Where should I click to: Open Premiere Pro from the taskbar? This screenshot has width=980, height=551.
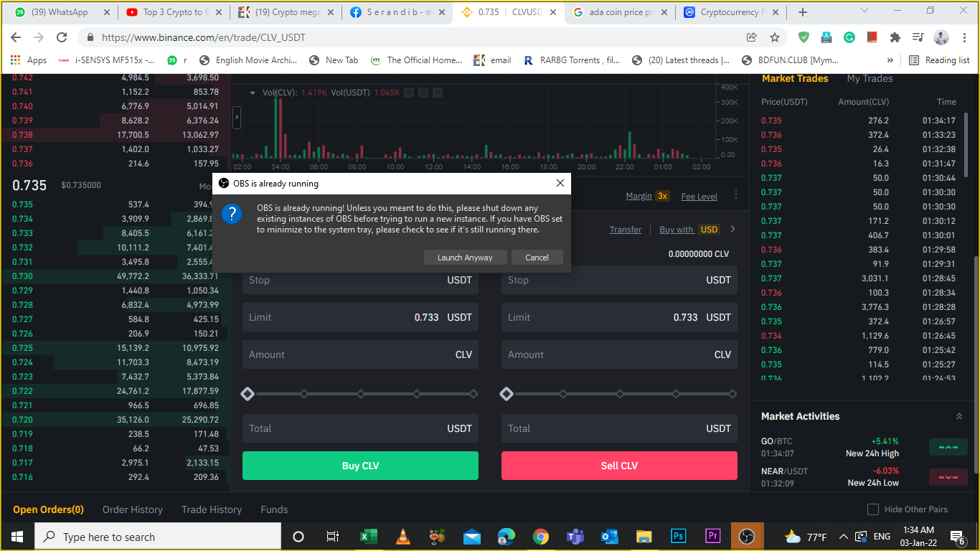pos(713,537)
